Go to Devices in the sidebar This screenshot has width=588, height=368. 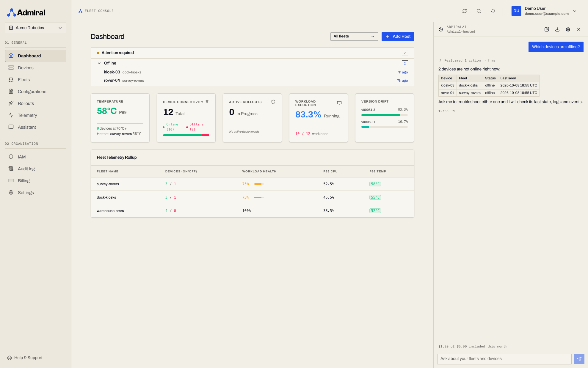click(x=35, y=68)
